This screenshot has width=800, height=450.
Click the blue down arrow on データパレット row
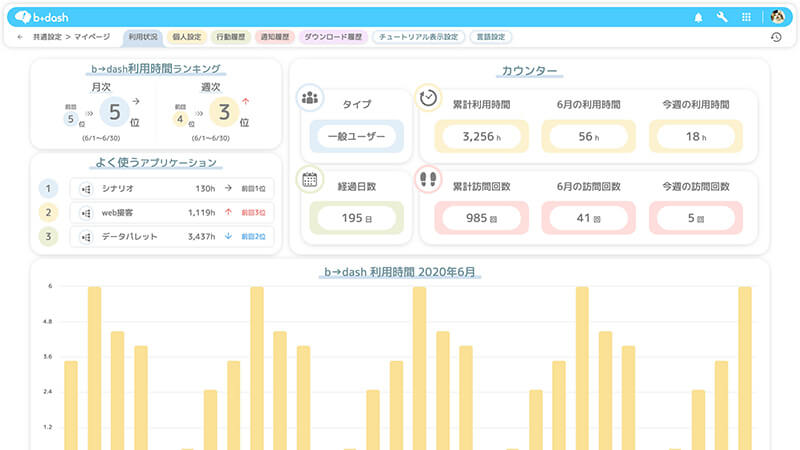click(x=228, y=236)
